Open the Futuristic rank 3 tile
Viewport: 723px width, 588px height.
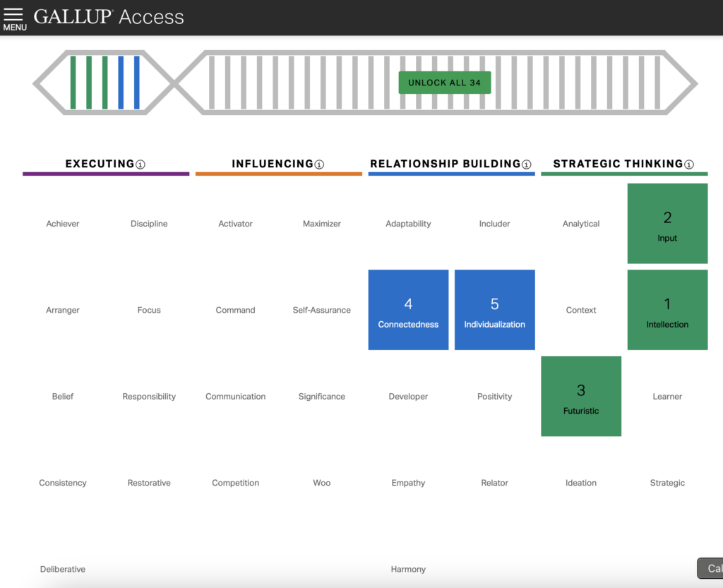[x=581, y=396]
